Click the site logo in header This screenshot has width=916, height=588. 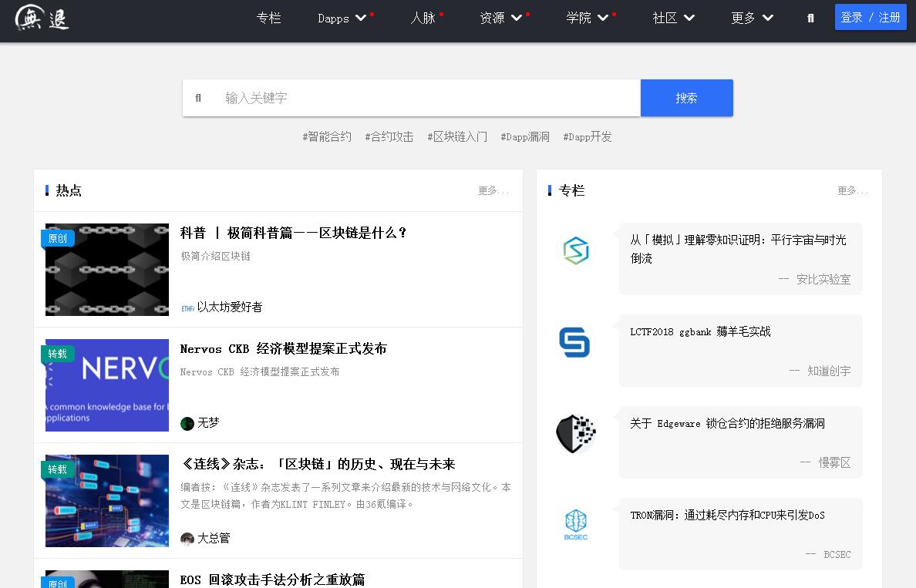click(x=42, y=17)
